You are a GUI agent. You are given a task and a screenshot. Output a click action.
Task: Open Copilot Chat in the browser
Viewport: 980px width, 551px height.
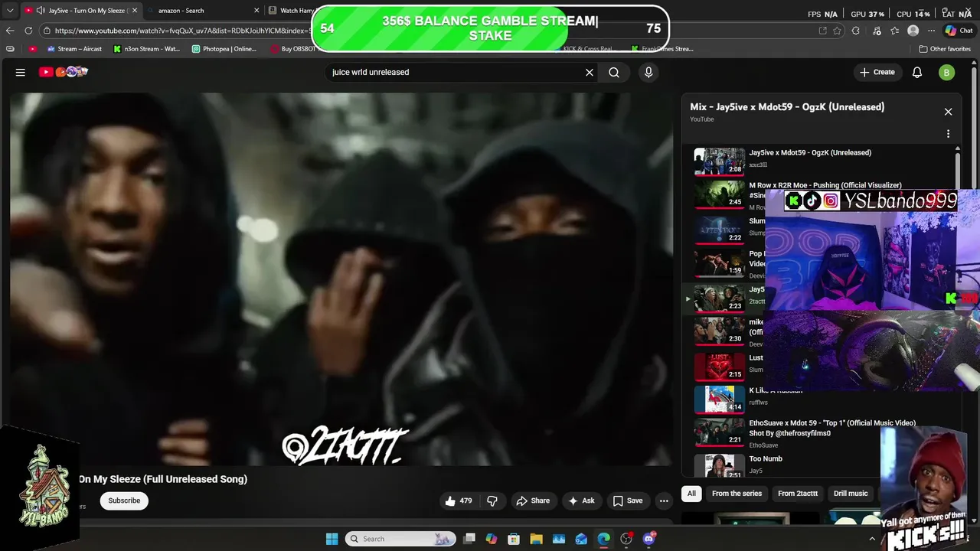coord(959,31)
